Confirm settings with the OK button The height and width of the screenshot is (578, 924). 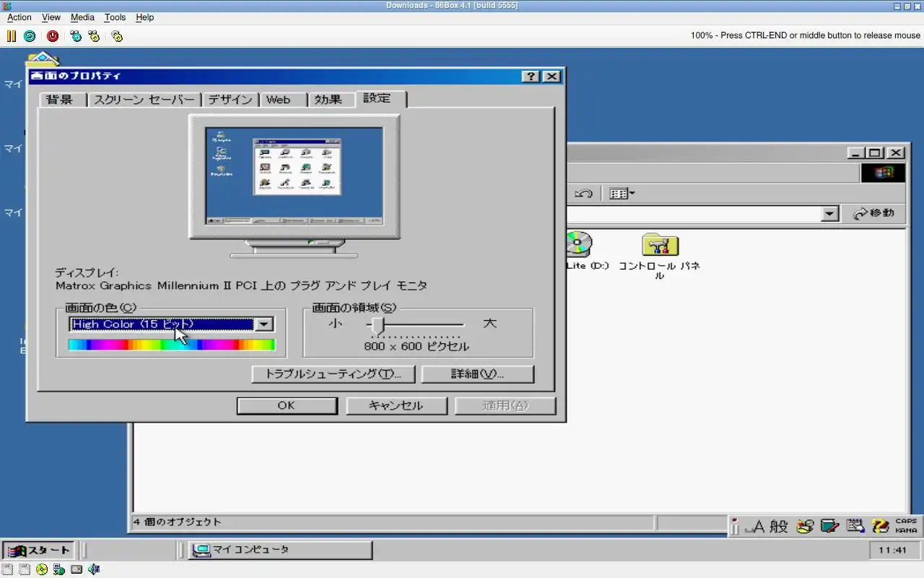click(287, 405)
